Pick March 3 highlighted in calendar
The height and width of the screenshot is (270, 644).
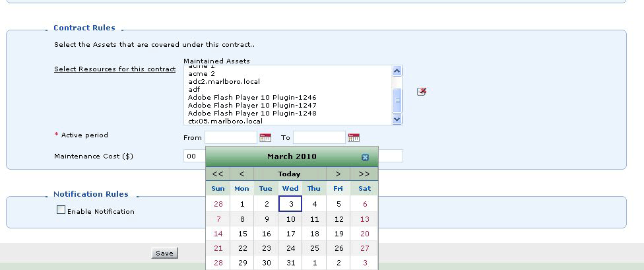coord(290,204)
